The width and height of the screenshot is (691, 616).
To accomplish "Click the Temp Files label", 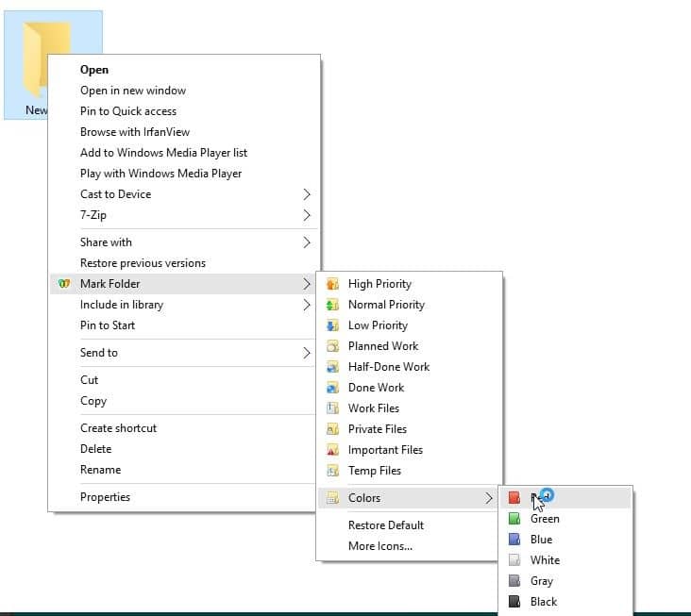I will tap(375, 471).
